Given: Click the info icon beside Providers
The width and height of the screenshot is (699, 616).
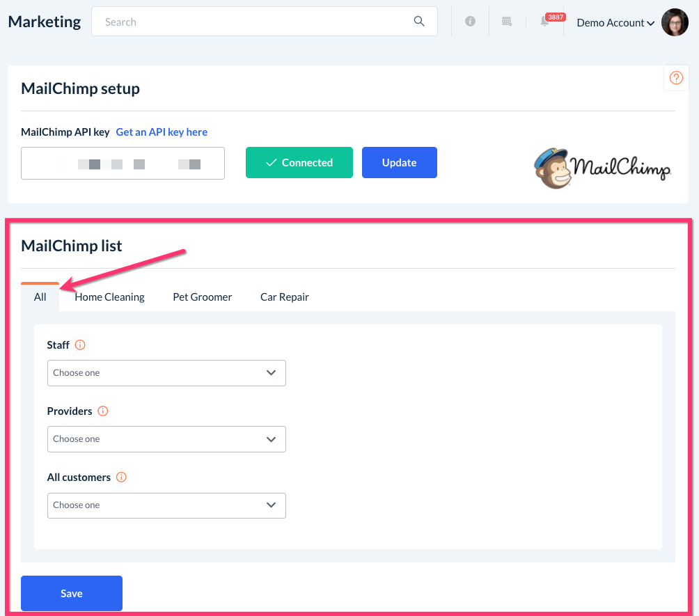Looking at the screenshot, I should pos(103,411).
